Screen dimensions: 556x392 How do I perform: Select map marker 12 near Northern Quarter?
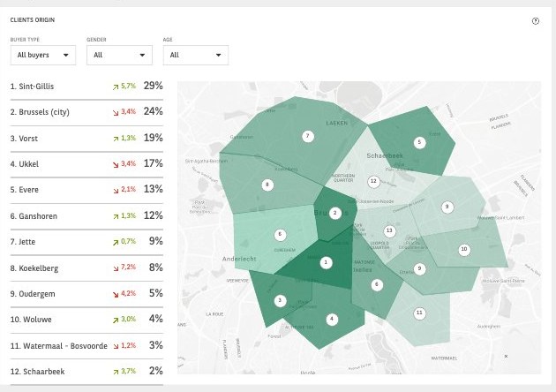373,181
